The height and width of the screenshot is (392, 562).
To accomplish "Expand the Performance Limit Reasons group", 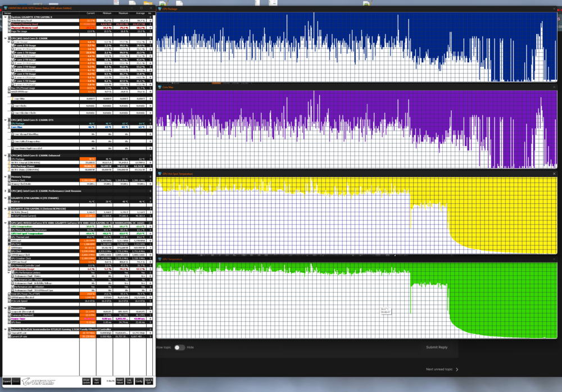I will pyautogui.click(x=5, y=191).
